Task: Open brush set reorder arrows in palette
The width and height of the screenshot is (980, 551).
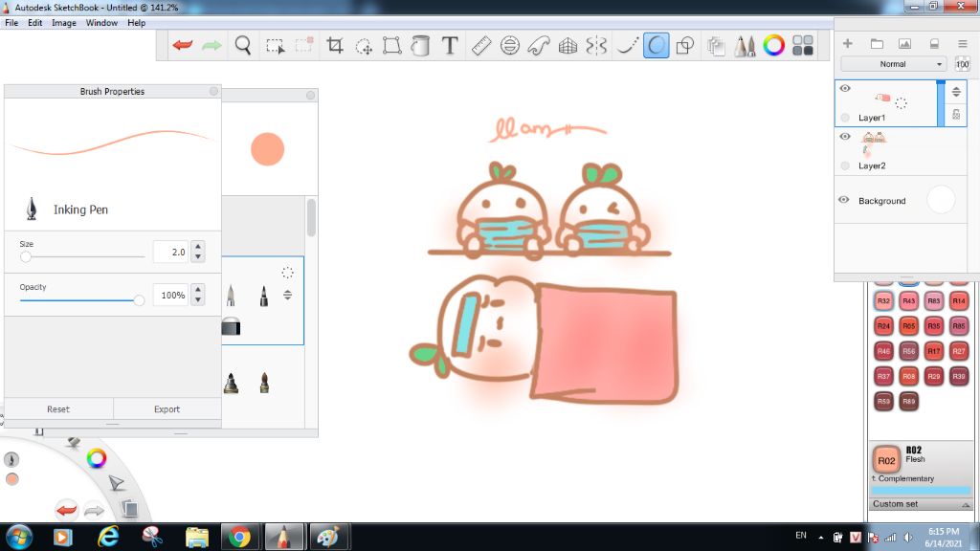Action: 287,295
